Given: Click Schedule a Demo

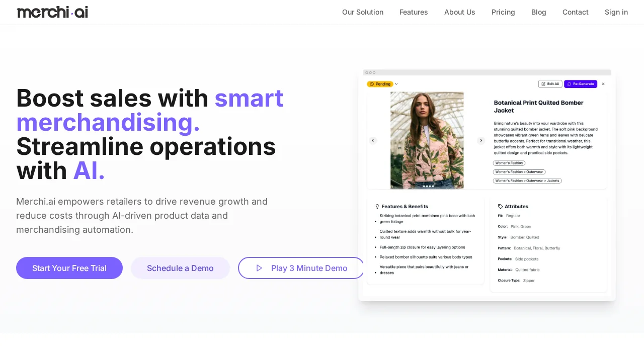Looking at the screenshot, I should (x=180, y=268).
